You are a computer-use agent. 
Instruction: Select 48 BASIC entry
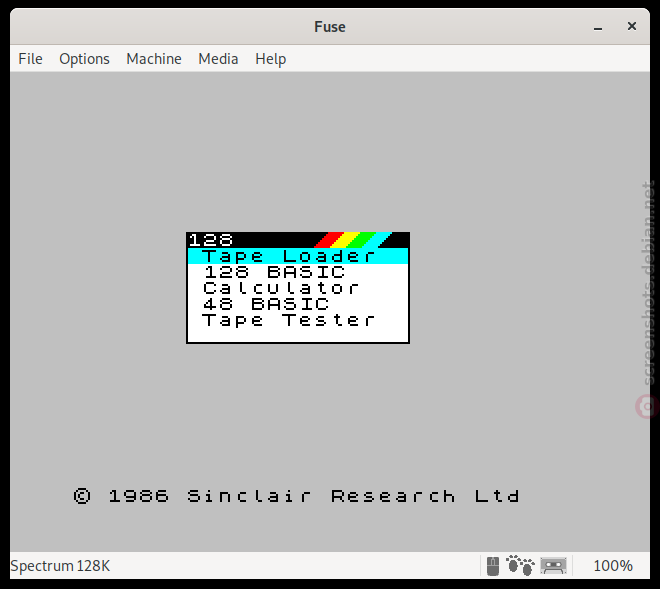[x=298, y=304]
